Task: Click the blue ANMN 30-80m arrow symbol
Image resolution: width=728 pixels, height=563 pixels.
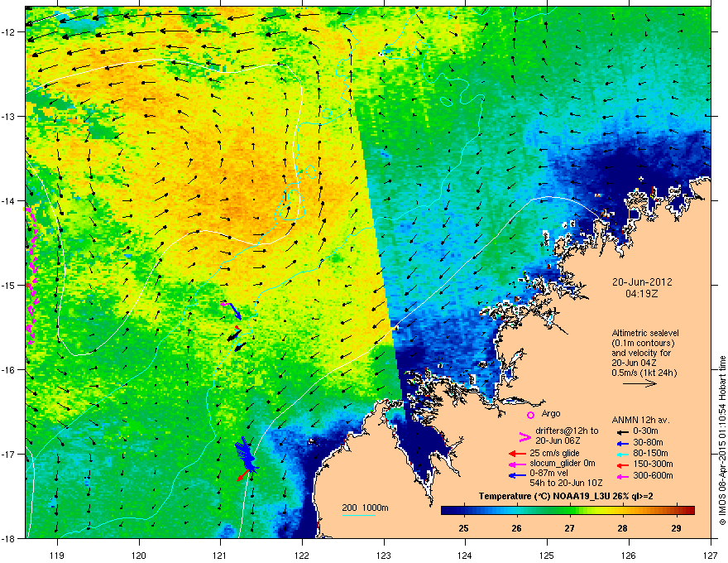Action: tap(621, 443)
